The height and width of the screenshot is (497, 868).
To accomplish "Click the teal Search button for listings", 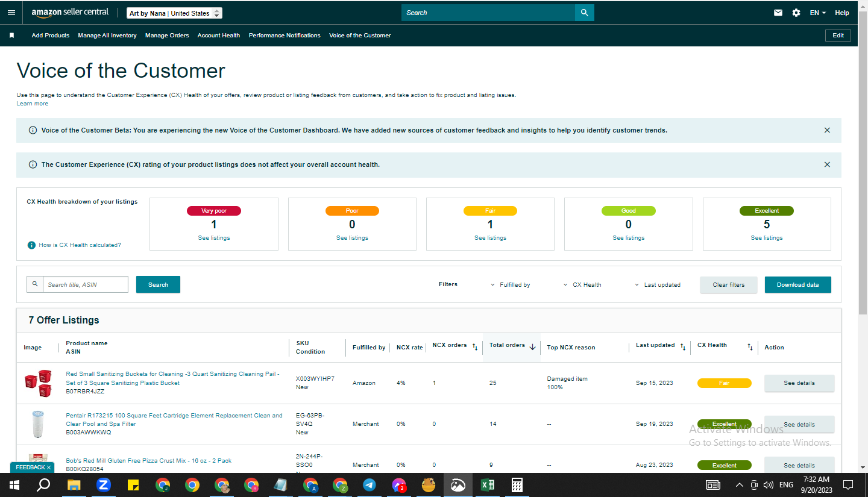I will tap(158, 284).
